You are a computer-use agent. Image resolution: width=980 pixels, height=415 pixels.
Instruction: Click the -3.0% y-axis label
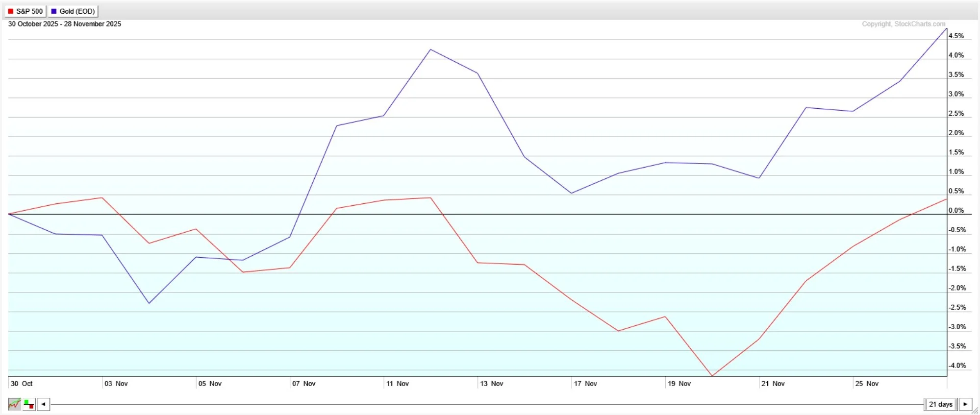click(x=957, y=327)
